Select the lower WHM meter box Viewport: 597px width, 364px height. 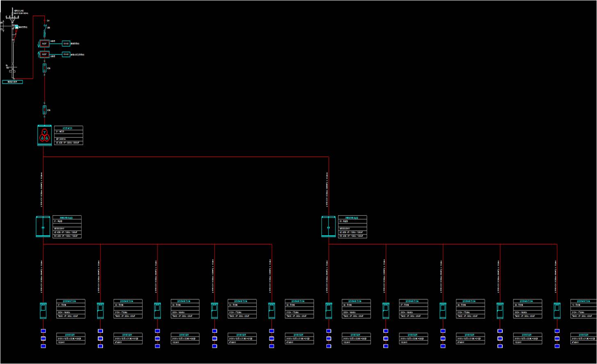(66, 54)
